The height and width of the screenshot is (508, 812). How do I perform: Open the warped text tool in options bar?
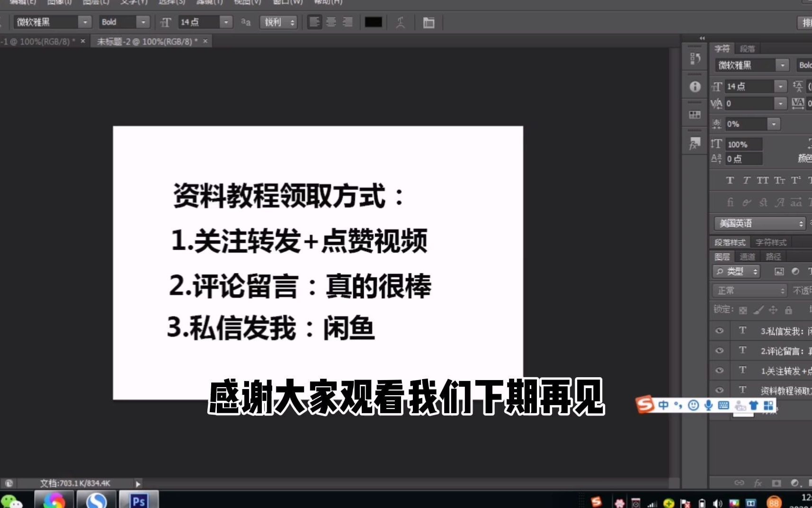(x=401, y=22)
